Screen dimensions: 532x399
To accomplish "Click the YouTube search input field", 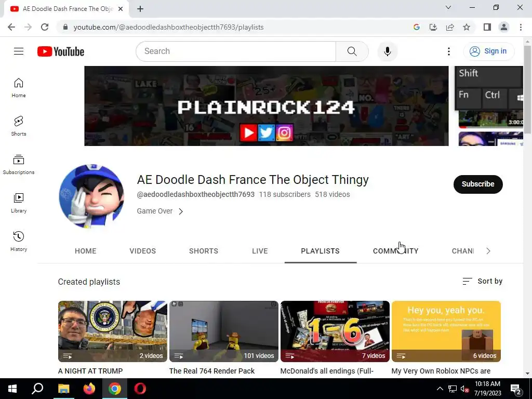I will [x=236, y=51].
